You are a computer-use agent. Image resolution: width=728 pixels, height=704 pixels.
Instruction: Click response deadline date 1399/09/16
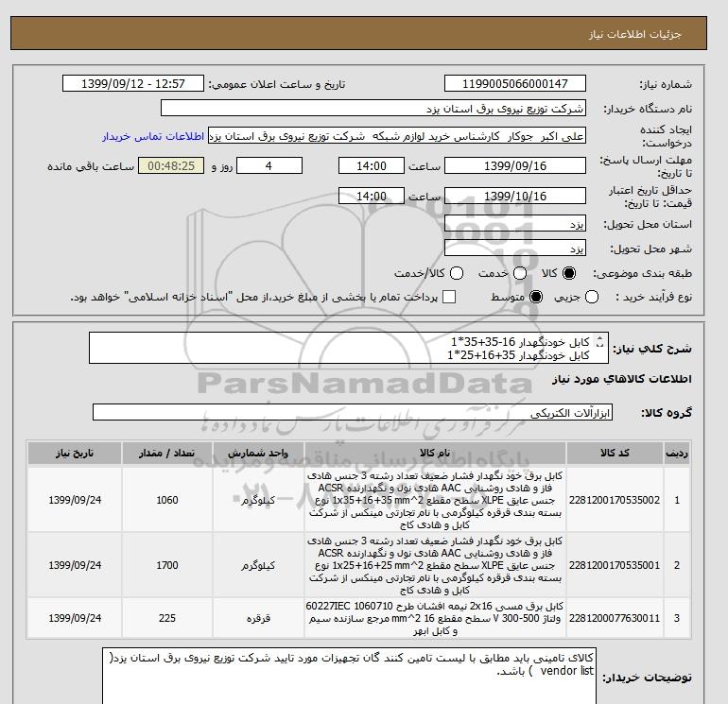click(515, 165)
